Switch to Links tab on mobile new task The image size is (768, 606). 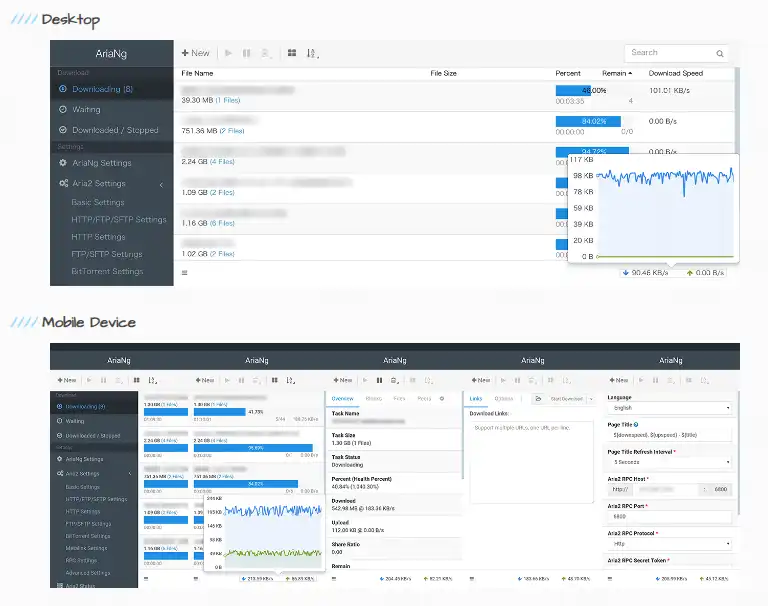click(476, 399)
